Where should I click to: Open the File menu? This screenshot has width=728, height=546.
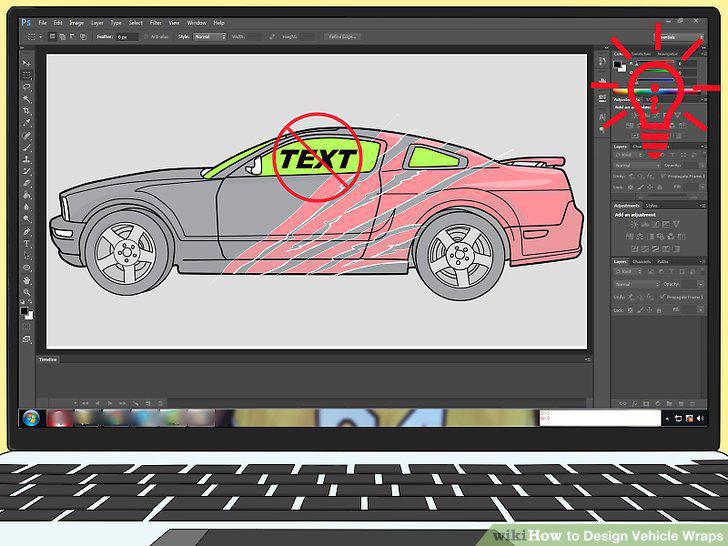click(42, 22)
